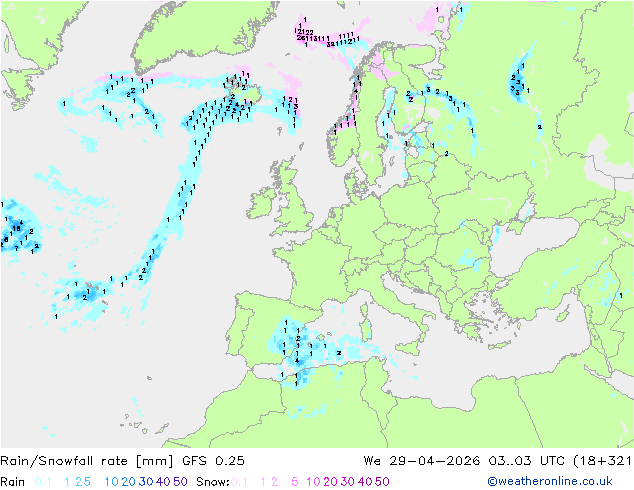Click the rain legend value 50
This screenshot has width=634, height=490.
point(180,482)
